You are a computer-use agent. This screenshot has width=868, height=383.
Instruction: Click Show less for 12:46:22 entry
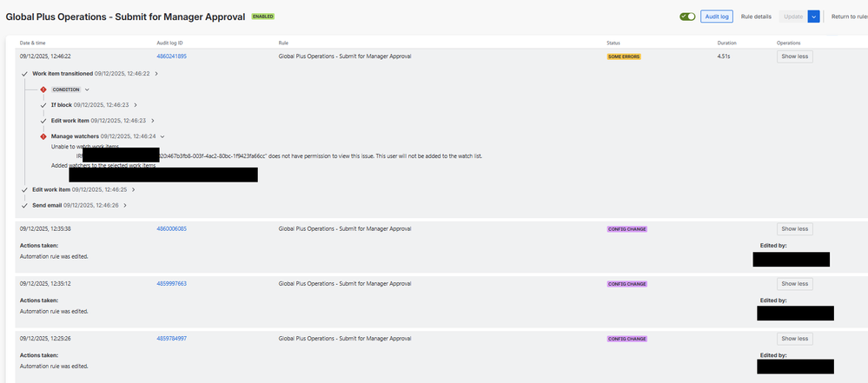(795, 56)
